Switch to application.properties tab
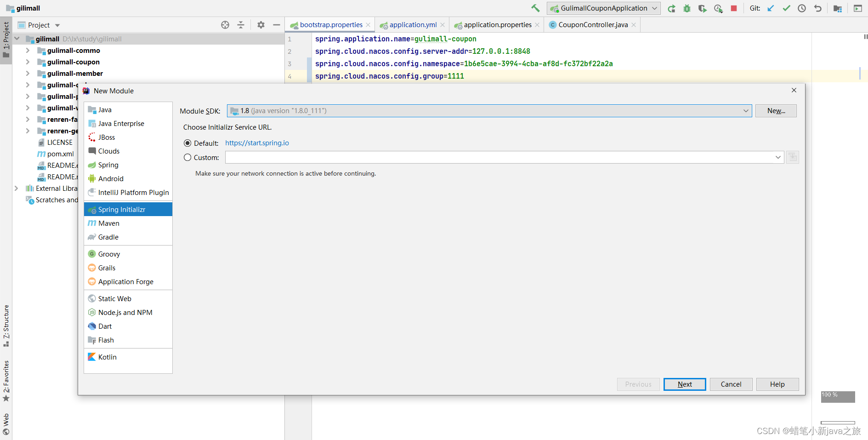Image resolution: width=868 pixels, height=440 pixels. [497, 25]
